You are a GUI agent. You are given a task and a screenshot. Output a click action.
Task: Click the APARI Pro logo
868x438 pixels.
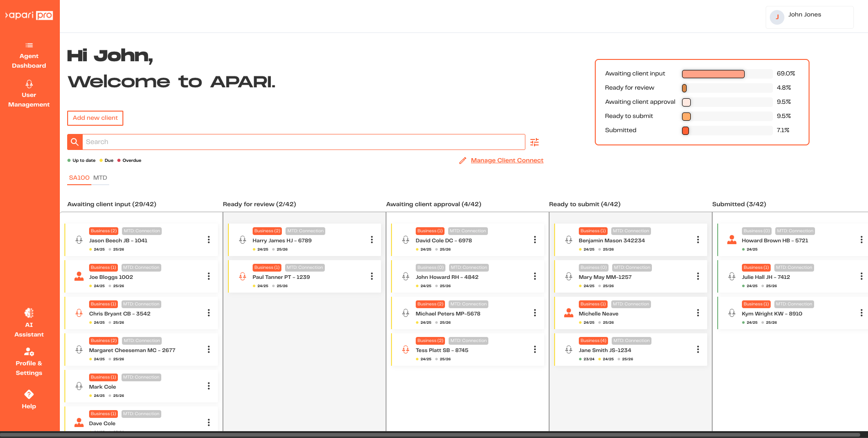(29, 15)
